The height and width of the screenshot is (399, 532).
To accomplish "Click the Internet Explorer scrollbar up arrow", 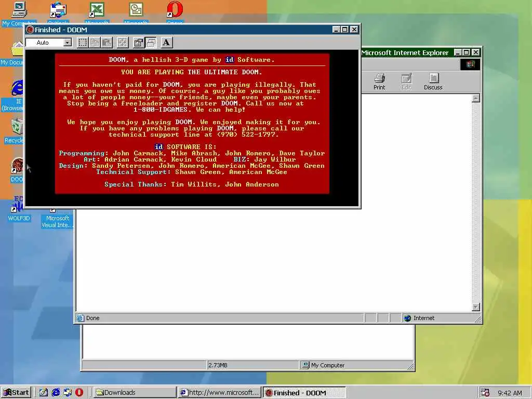I will coord(476,98).
